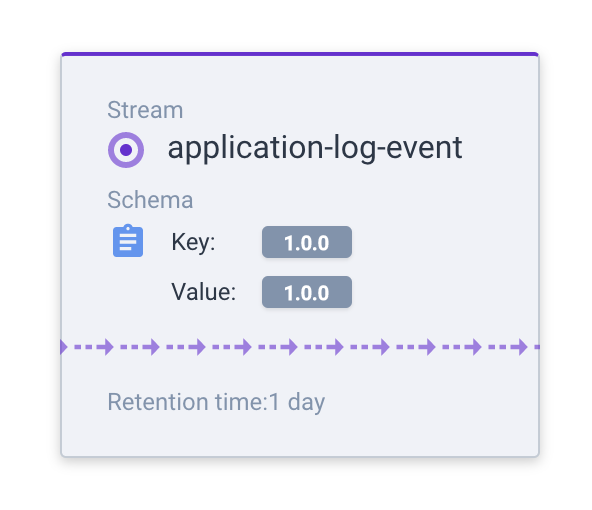The height and width of the screenshot is (510, 592).
Task: Click the last arrow on dashed flow line
Action: [x=519, y=347]
